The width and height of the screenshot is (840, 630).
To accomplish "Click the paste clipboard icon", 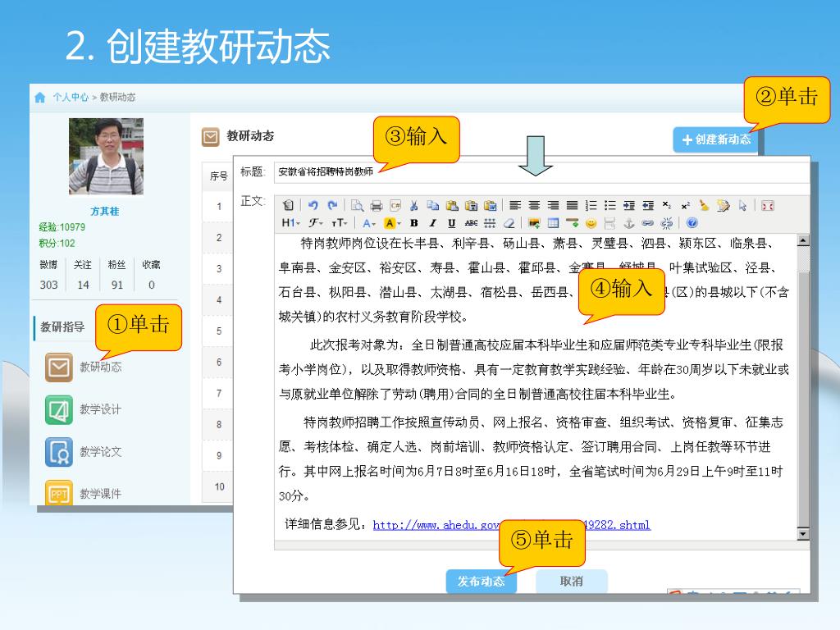I will [x=452, y=205].
